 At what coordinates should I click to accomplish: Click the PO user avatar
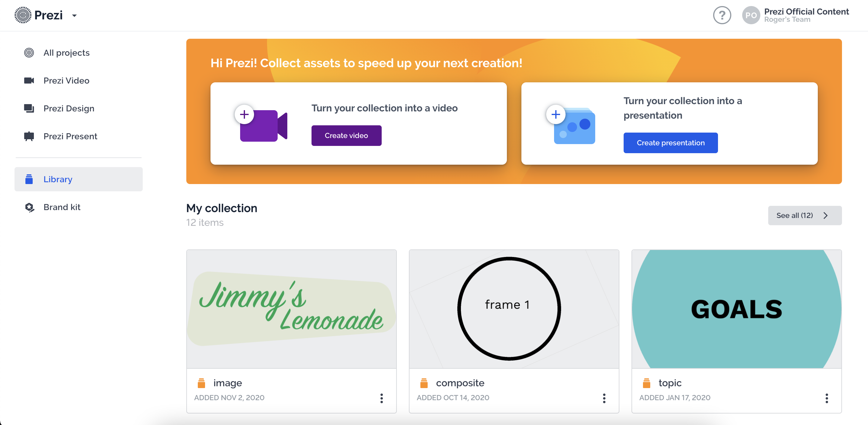751,15
